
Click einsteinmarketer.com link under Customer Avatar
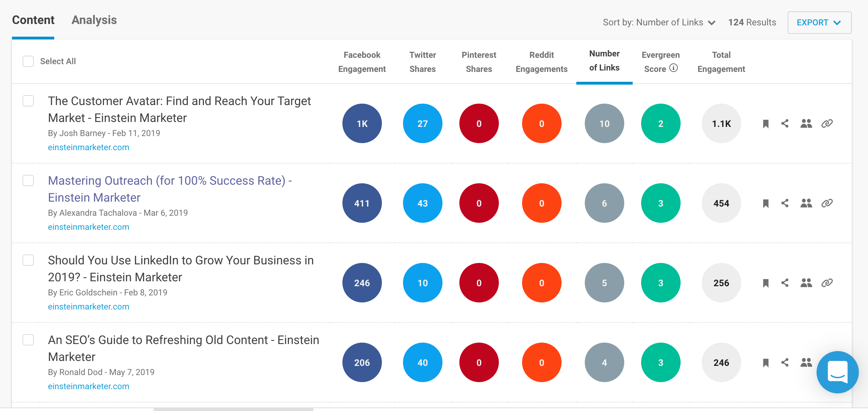click(x=88, y=147)
